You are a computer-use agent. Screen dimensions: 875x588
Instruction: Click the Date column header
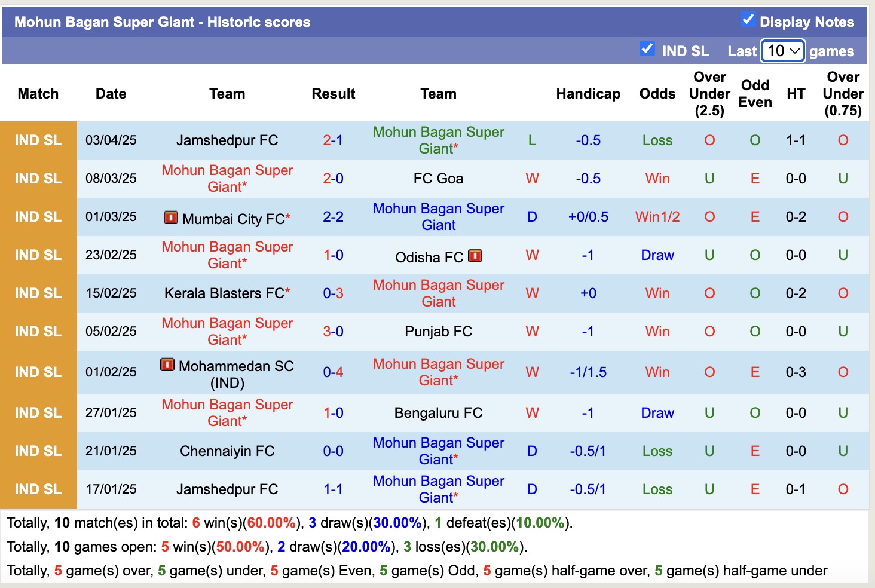(111, 94)
